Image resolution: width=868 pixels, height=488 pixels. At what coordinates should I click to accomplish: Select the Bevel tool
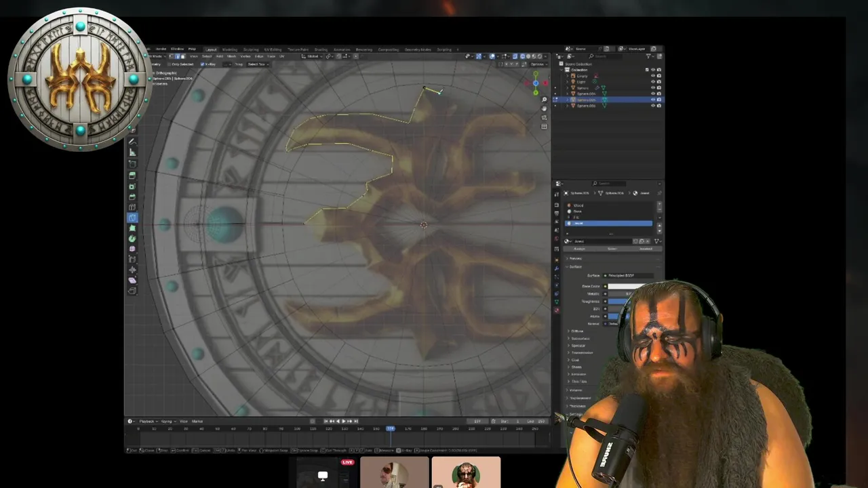coord(132,197)
